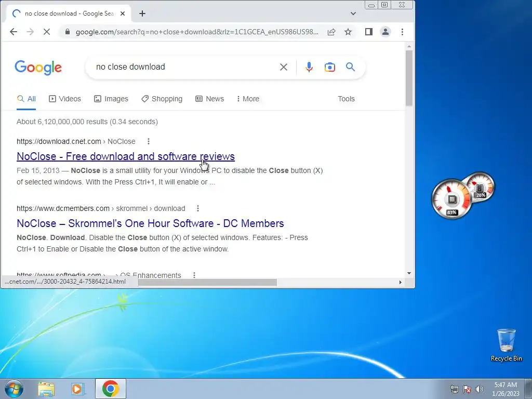532x399 pixels.
Task: Open the Action Center flag icon
Action: click(467, 389)
